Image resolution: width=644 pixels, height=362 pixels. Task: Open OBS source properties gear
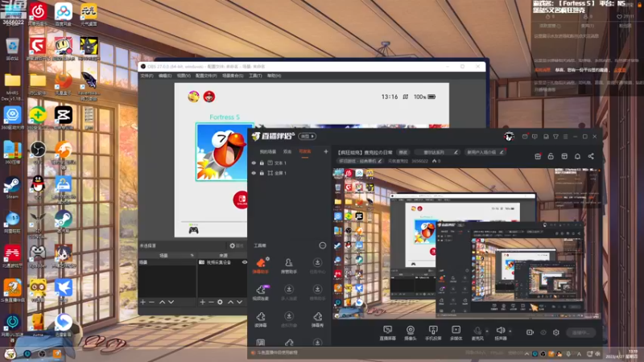[220, 302]
